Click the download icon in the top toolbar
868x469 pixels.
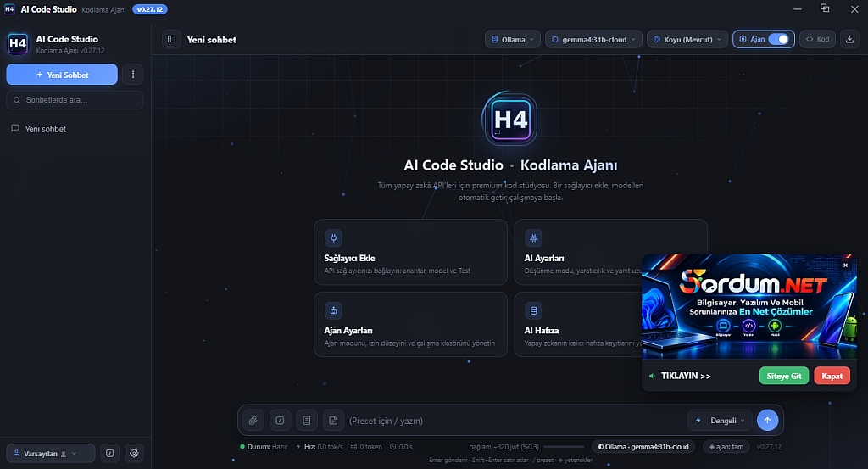(x=849, y=39)
